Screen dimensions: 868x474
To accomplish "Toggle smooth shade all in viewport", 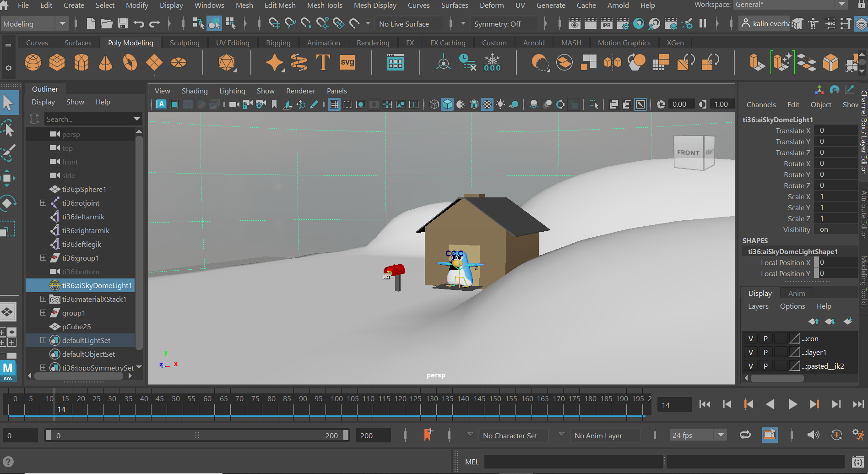I will [447, 104].
